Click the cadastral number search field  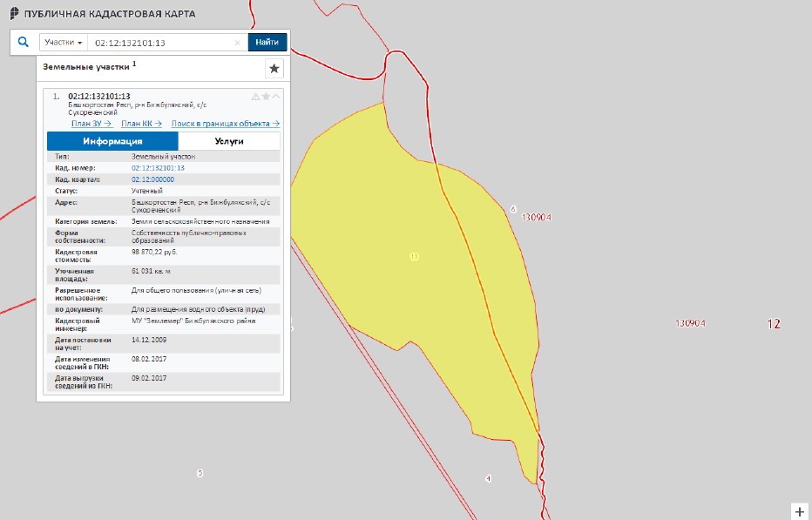click(161, 43)
